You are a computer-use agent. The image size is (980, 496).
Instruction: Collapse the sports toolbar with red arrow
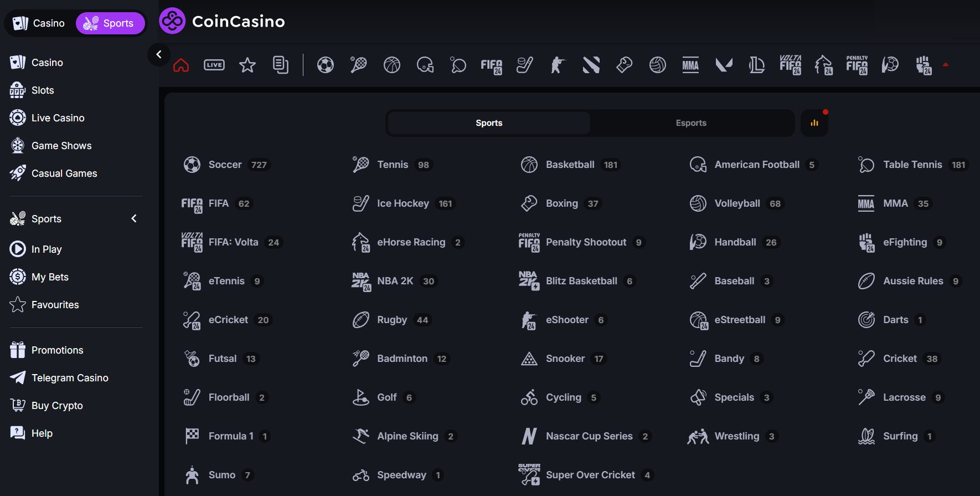coord(946,65)
